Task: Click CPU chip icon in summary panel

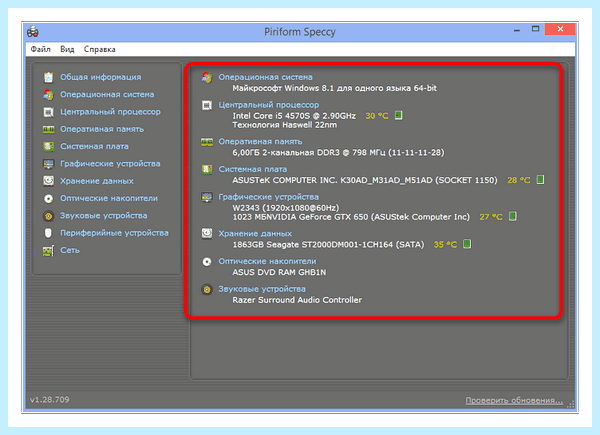Action: (x=207, y=105)
